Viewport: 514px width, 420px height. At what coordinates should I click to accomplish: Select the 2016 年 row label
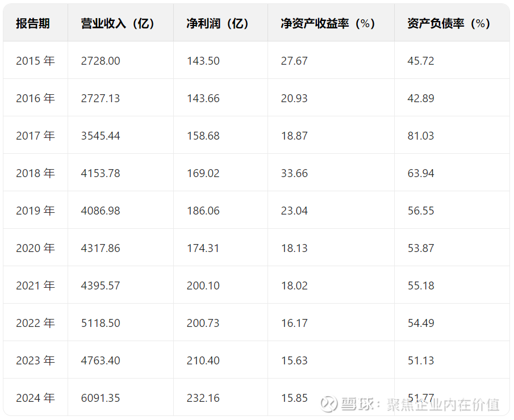tap(35, 98)
